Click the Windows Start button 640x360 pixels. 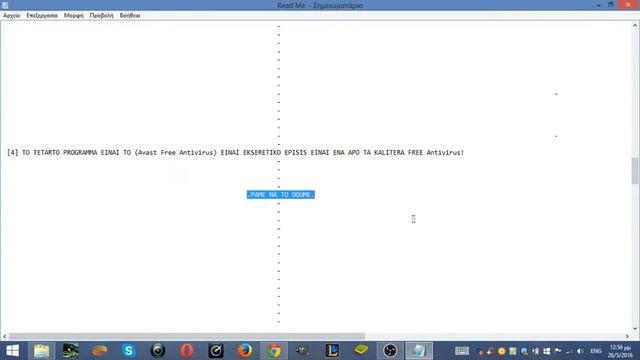pyautogui.click(x=12, y=351)
